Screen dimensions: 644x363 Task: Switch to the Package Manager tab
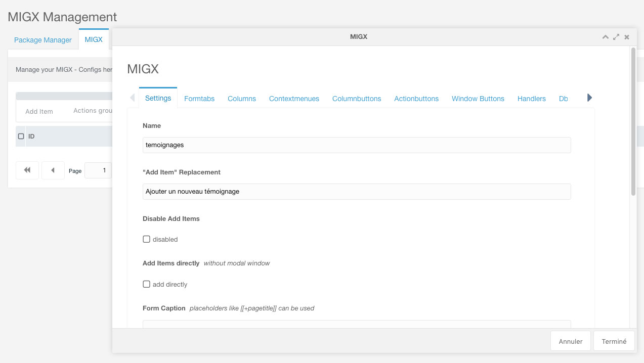point(43,40)
